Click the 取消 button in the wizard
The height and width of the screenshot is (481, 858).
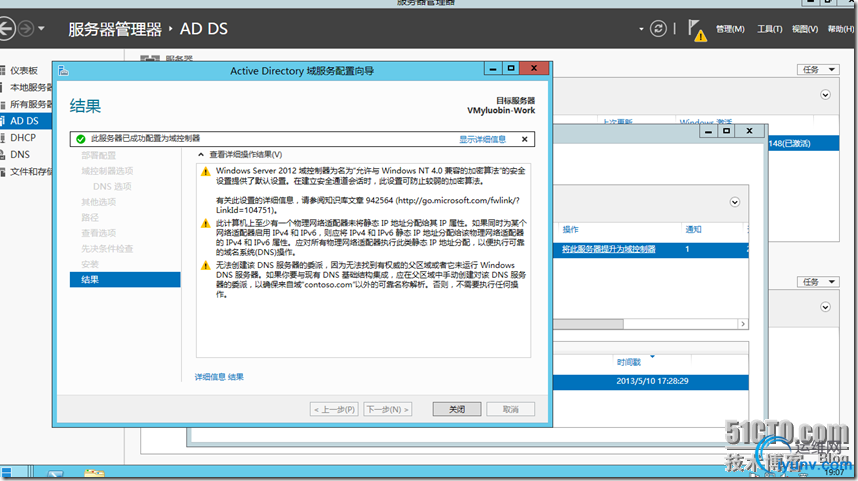(511, 409)
